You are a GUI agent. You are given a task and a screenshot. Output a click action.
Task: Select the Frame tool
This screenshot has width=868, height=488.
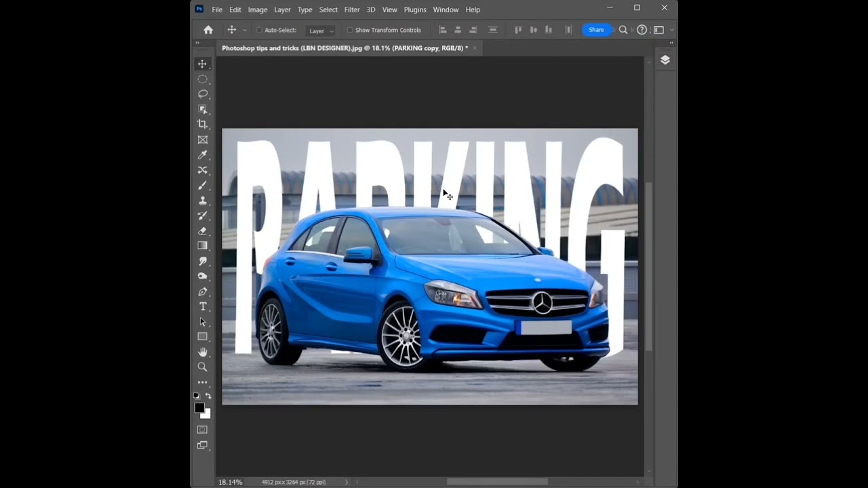202,140
